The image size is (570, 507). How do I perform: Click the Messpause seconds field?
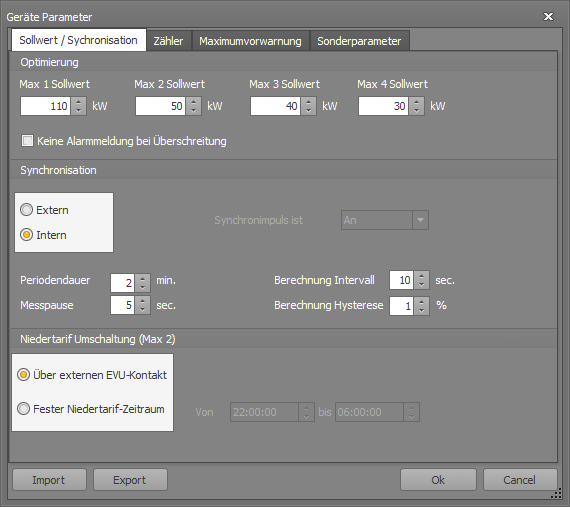tap(123, 305)
